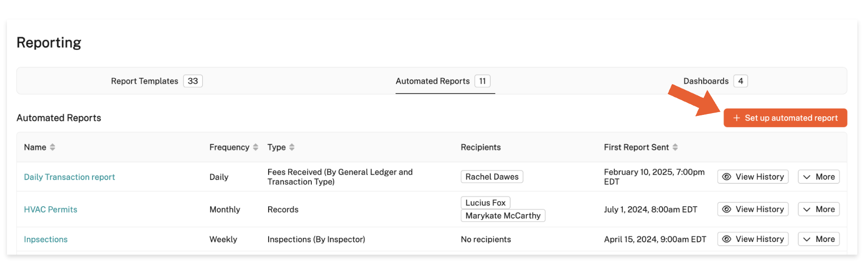
Task: Expand More options for Inpsections row
Action: [x=819, y=239]
